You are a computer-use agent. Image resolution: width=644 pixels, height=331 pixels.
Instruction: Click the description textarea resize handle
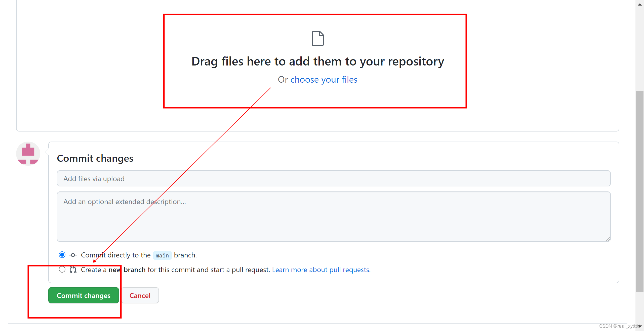tap(608, 239)
